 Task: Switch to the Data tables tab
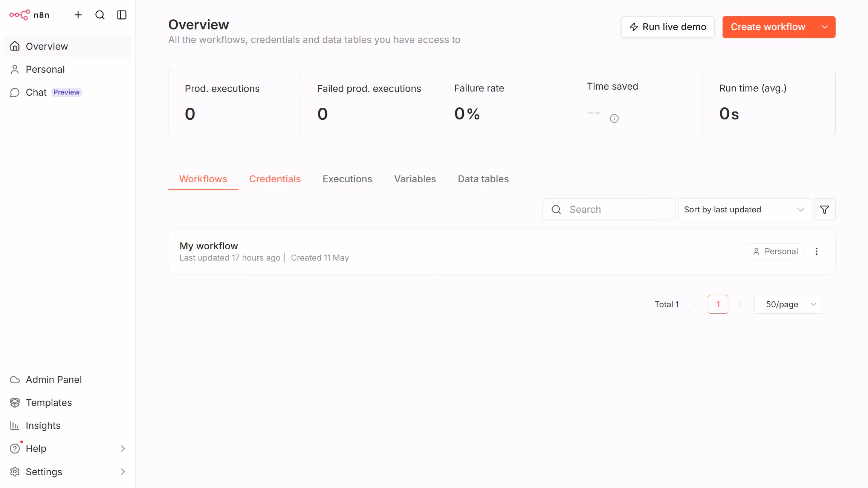click(x=483, y=179)
